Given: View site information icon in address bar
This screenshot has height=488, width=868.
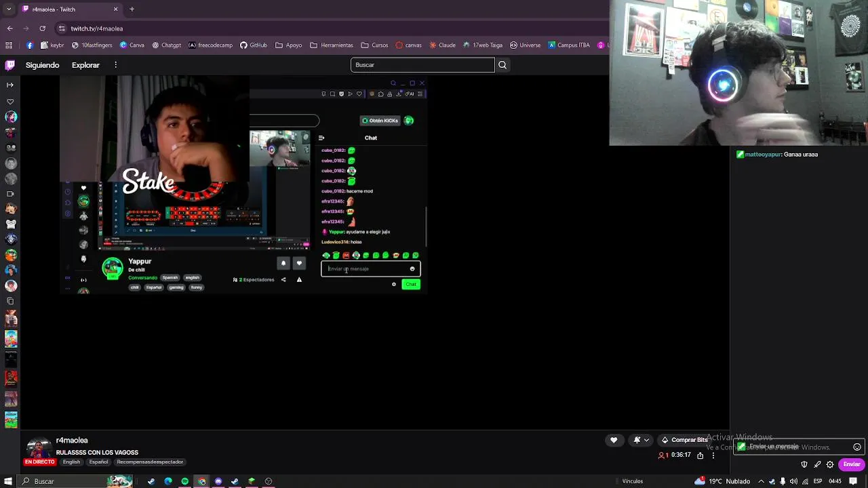Looking at the screenshot, I should (x=62, y=28).
